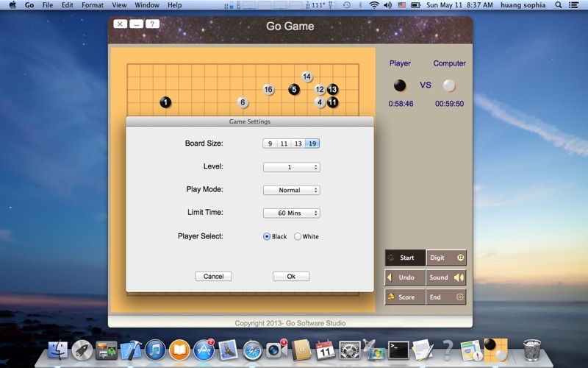Open the Level dropdown
This screenshot has height=368, width=588.
pos(291,167)
